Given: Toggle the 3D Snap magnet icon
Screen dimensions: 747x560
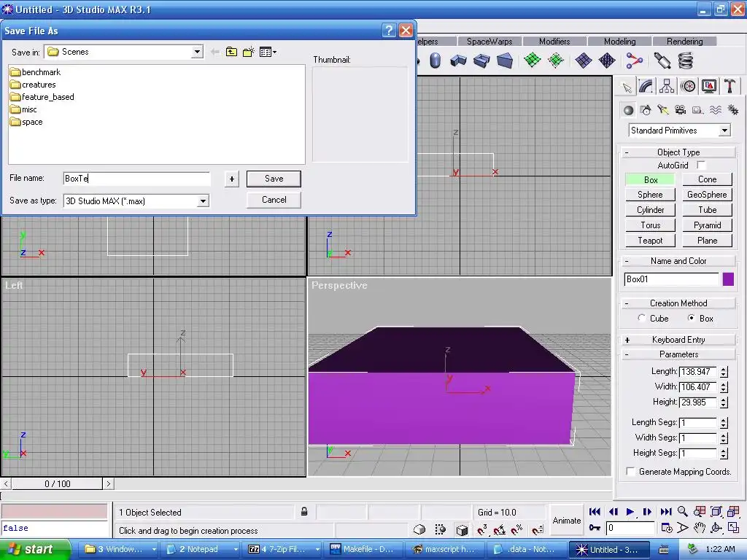Looking at the screenshot, I should [x=481, y=529].
